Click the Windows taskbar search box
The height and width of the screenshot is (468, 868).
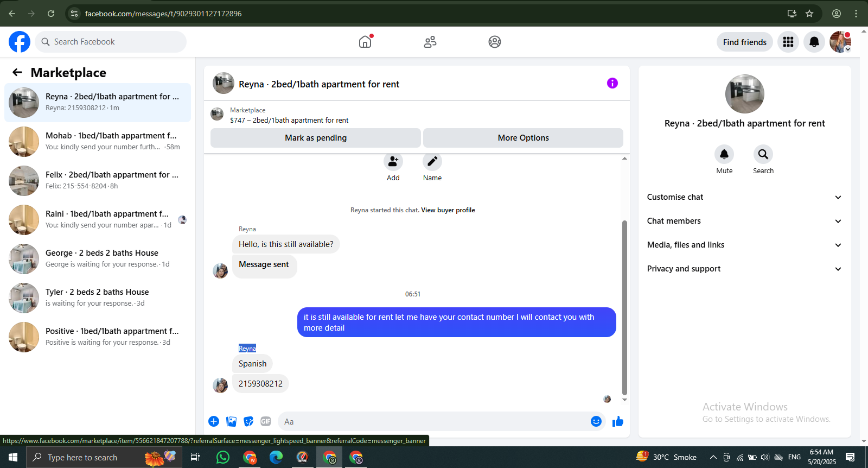point(104,457)
